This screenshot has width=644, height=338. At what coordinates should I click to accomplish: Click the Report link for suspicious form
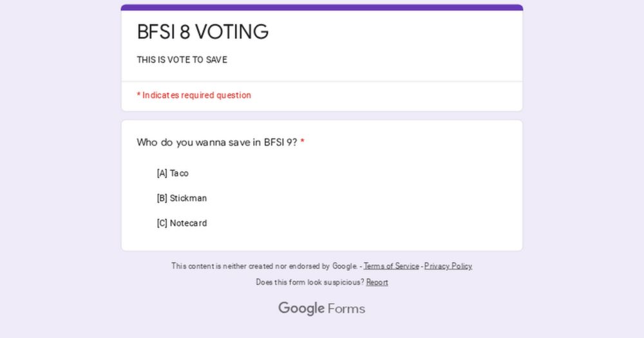(377, 283)
